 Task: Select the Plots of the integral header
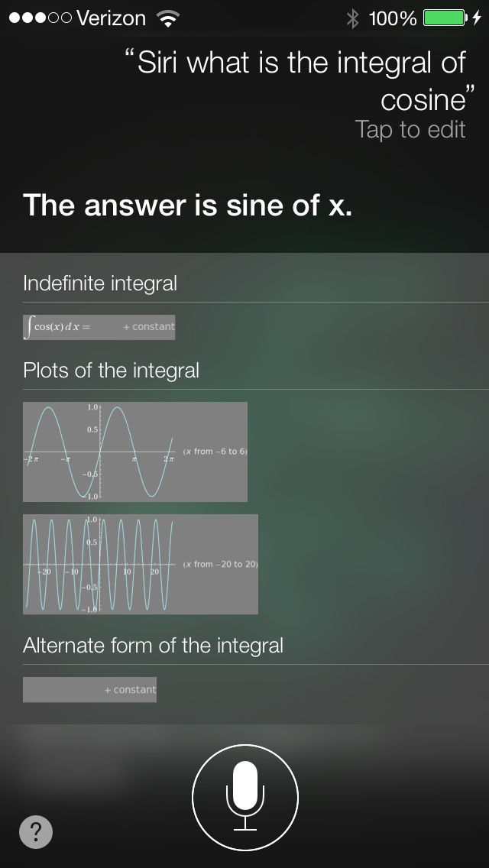click(x=111, y=370)
